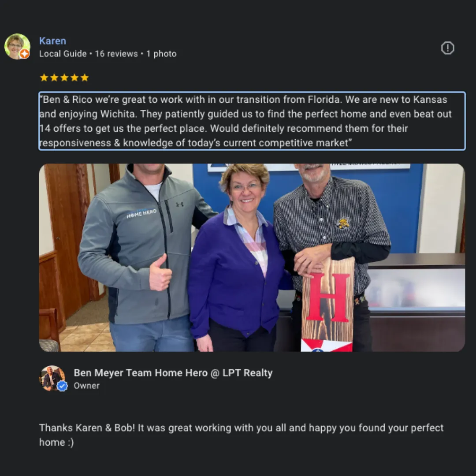Open Ben Meyer Team Home Hero name

[173, 373]
